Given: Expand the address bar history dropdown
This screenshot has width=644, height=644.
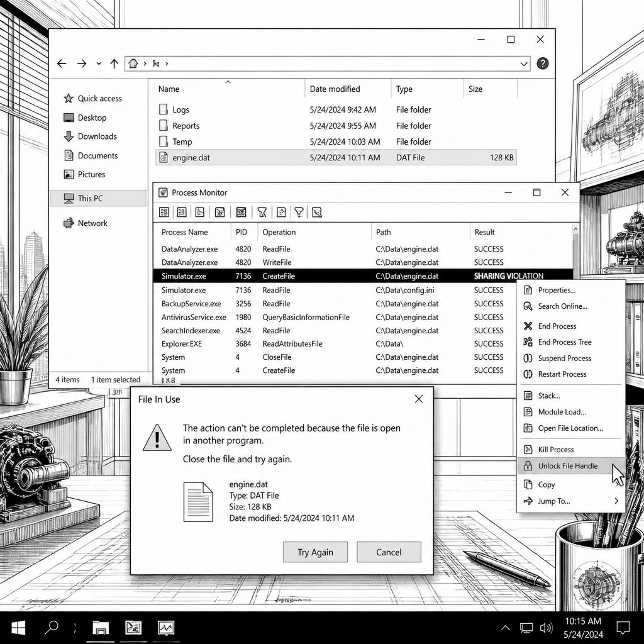Looking at the screenshot, I should point(524,64).
